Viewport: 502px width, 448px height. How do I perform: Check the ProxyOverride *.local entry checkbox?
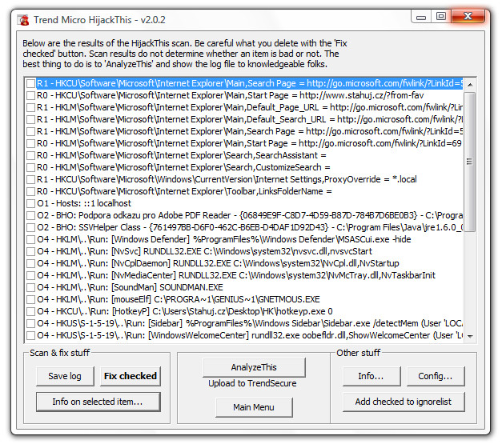coord(30,179)
